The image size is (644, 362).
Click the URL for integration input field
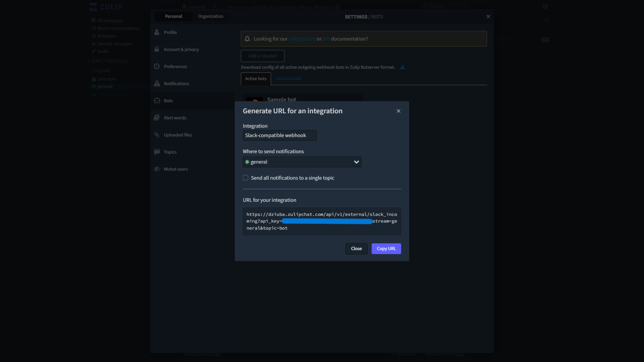point(322,221)
